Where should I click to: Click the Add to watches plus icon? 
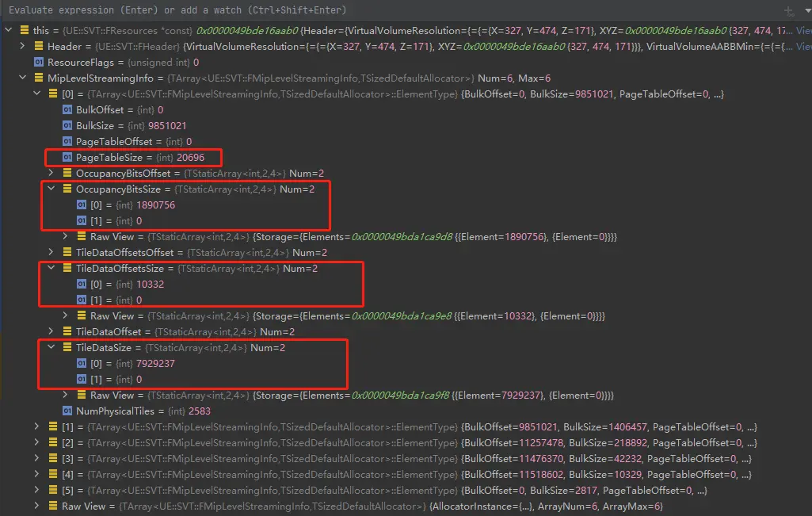tap(787, 11)
